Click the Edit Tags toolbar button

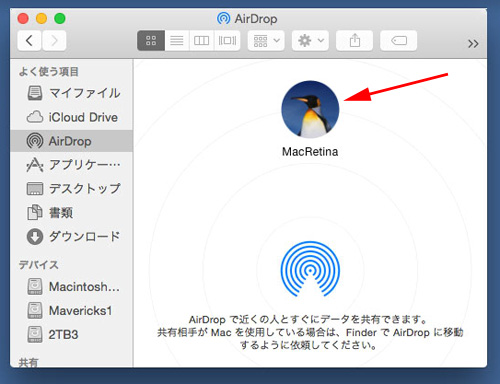coord(399,41)
